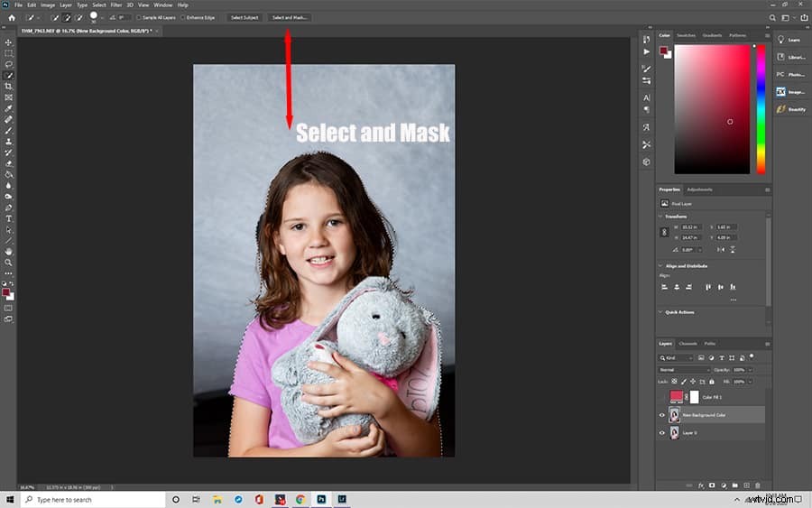Select the Crop tool
This screenshot has height=508, width=812.
click(8, 87)
